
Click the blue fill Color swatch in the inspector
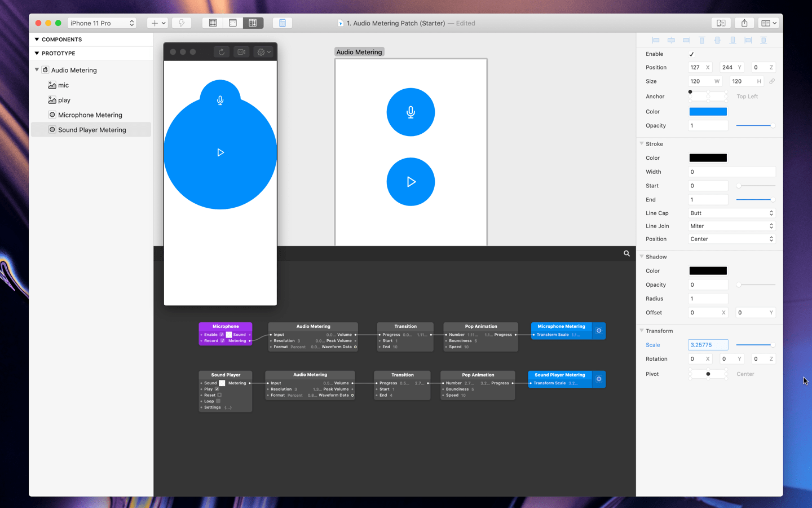[708, 111]
